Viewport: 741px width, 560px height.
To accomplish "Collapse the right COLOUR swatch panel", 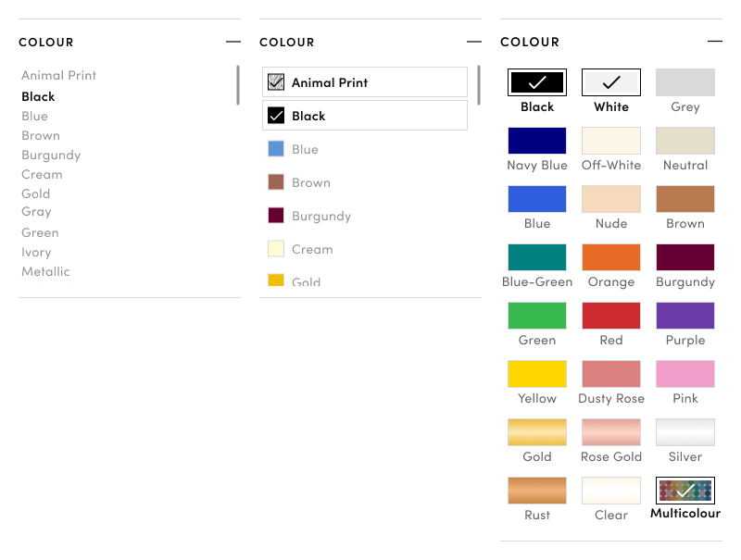I will pyautogui.click(x=714, y=42).
